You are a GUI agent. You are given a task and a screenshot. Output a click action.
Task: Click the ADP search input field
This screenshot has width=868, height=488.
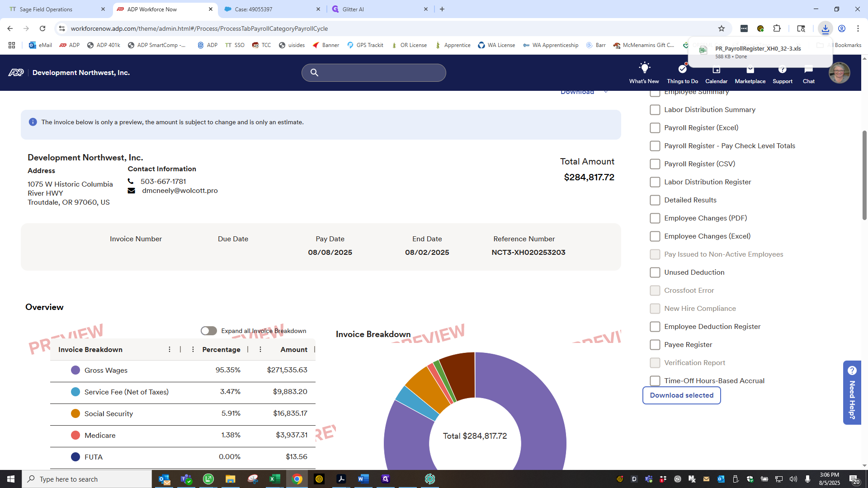373,72
